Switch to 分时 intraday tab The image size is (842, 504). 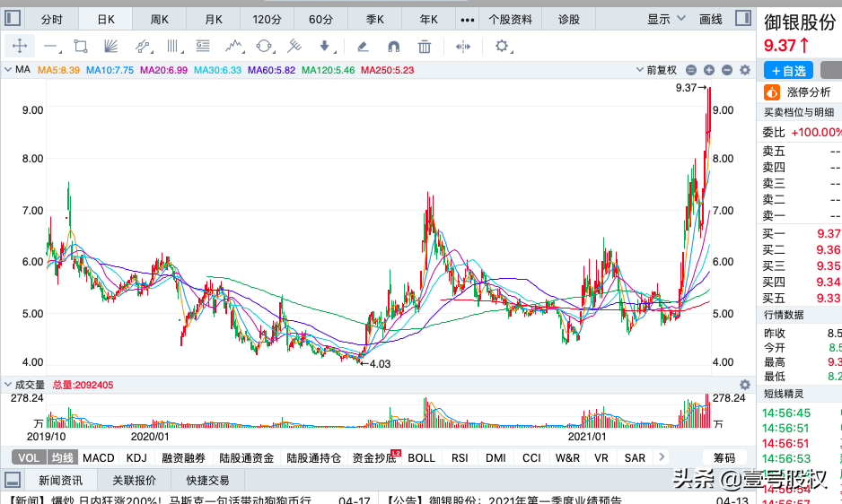point(51,20)
